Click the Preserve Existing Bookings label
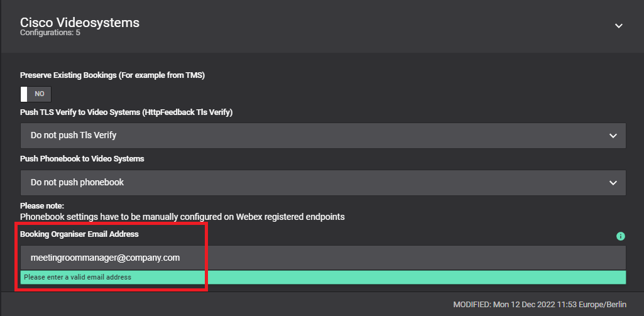Image resolution: width=644 pixels, height=316 pixels. [x=112, y=75]
